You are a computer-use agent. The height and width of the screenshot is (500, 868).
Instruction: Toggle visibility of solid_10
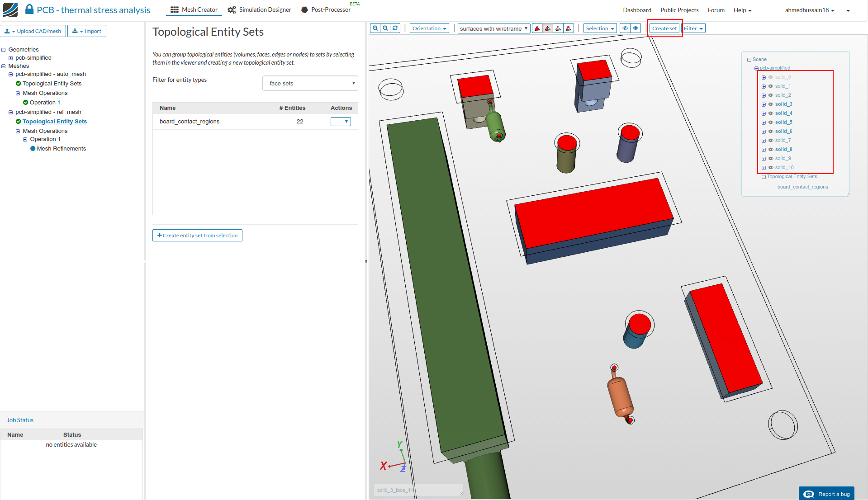pyautogui.click(x=771, y=168)
